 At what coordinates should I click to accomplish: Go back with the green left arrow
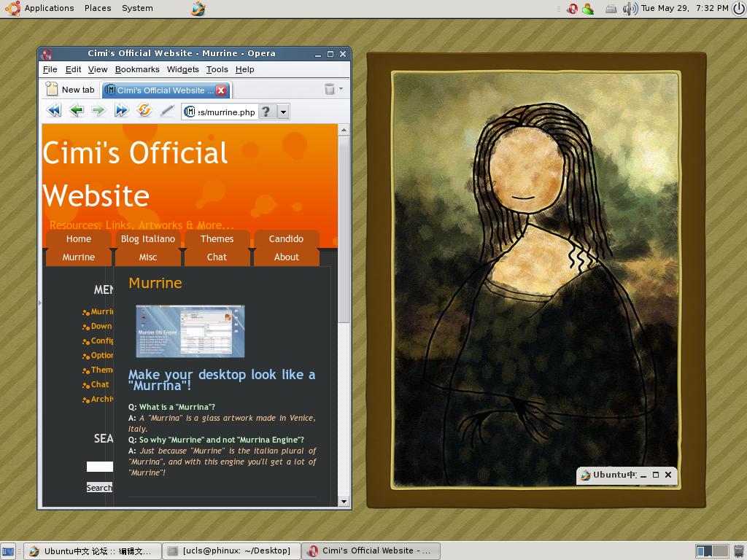pos(76,111)
